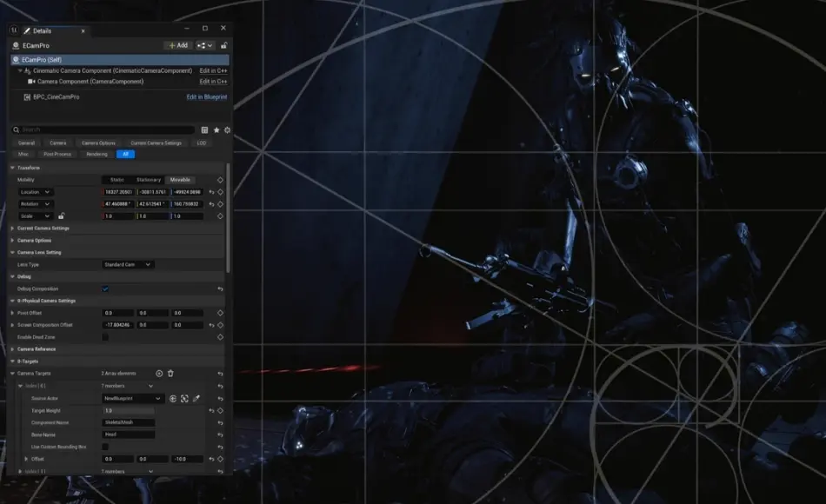Set Mobility to Static
The width and height of the screenshot is (826, 504).
point(117,180)
